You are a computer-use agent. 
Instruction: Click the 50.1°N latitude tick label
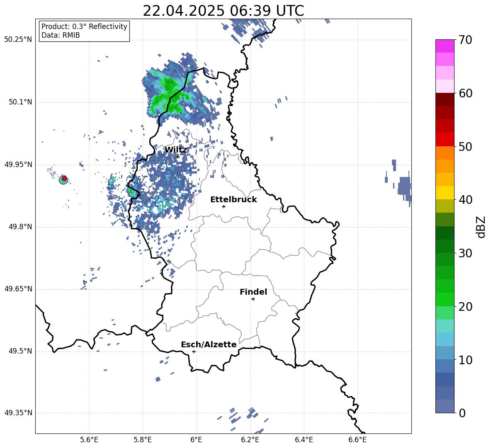(20, 102)
